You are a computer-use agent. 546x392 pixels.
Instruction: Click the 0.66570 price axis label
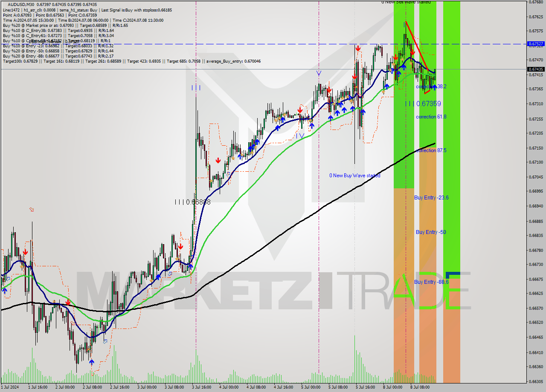click(536, 308)
